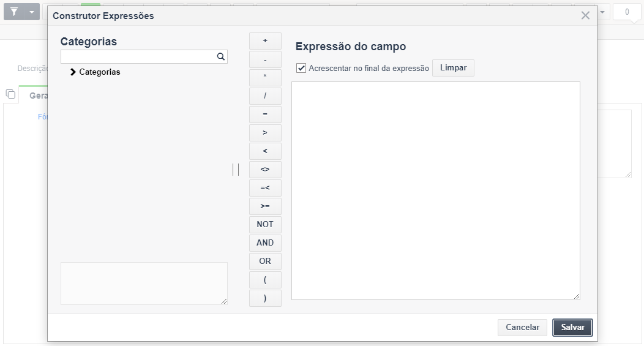Insert the AND logical operator
644x346 pixels.
(x=265, y=243)
